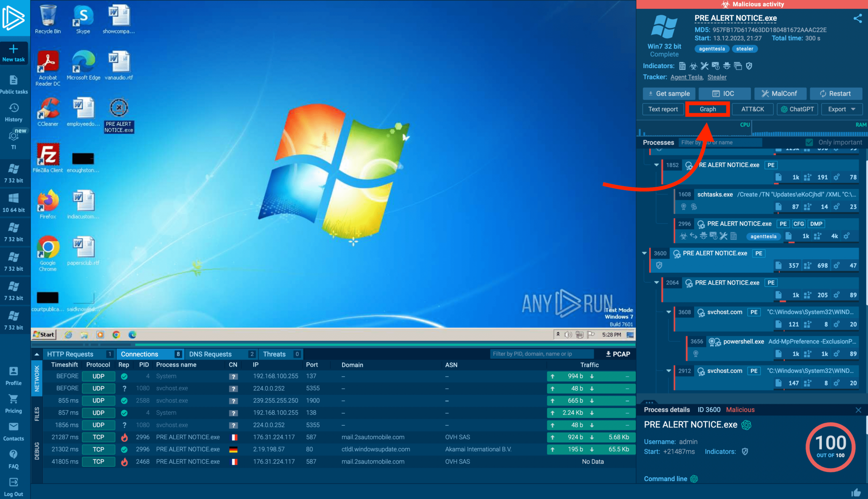Click the ChatGPT icon beside Command line
This screenshot has width=868, height=499.
click(694, 479)
